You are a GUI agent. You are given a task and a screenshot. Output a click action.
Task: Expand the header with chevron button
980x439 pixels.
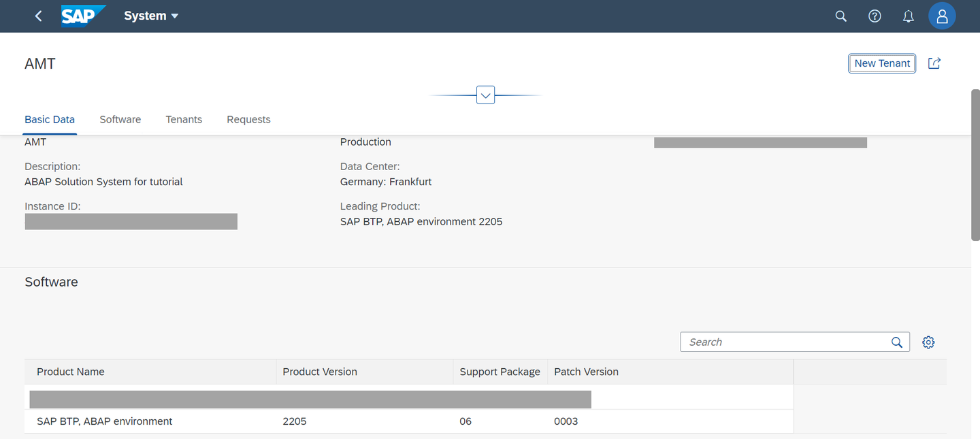[485, 95]
